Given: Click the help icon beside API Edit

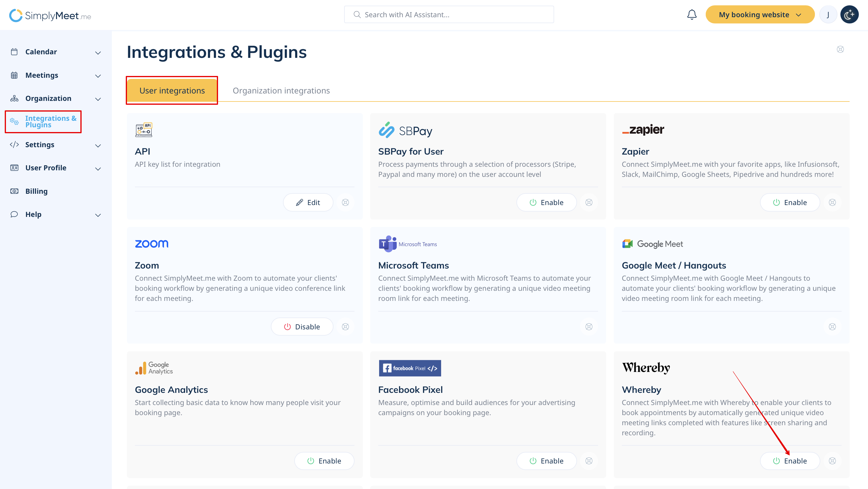Looking at the screenshot, I should [x=345, y=202].
